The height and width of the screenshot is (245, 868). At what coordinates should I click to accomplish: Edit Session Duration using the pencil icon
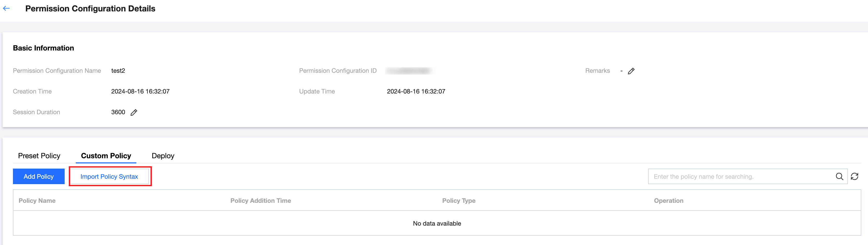click(134, 112)
